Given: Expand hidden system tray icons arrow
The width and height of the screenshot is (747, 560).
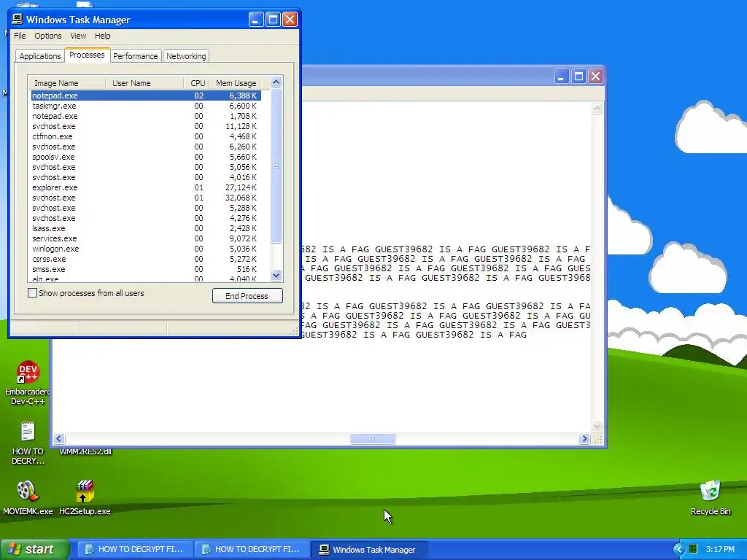Looking at the screenshot, I should tap(679, 549).
